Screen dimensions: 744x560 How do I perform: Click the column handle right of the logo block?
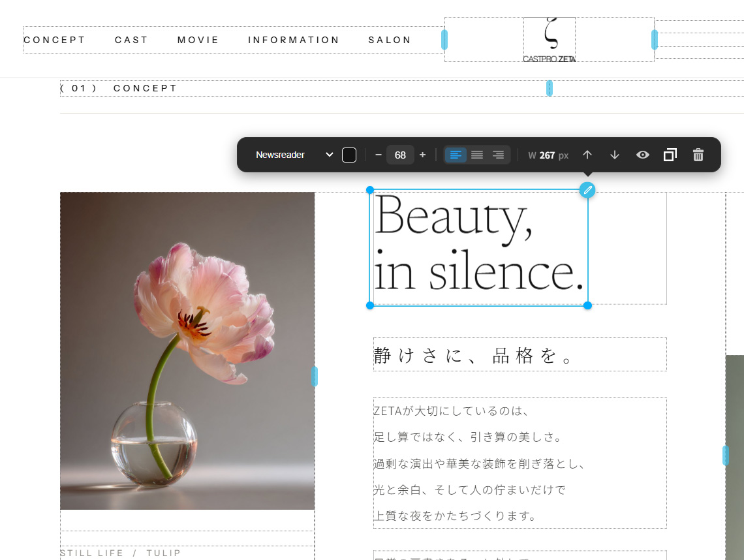(x=655, y=40)
